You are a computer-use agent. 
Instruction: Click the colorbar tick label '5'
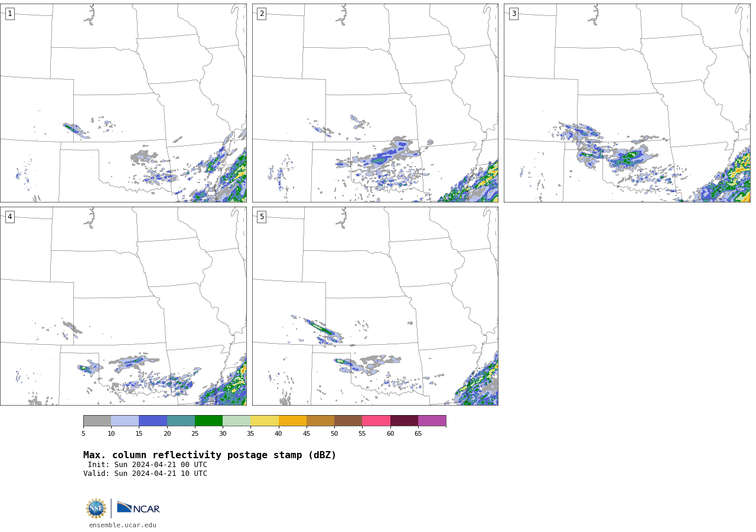pos(83,434)
